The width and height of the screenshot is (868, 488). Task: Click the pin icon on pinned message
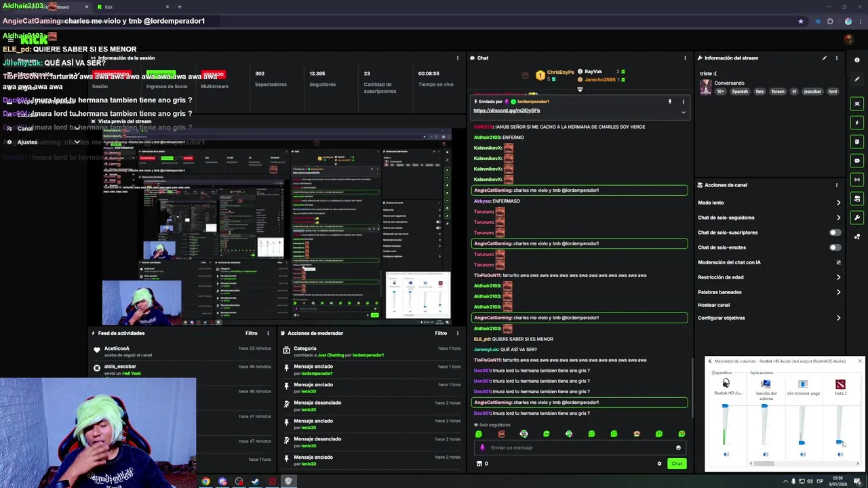(x=669, y=102)
